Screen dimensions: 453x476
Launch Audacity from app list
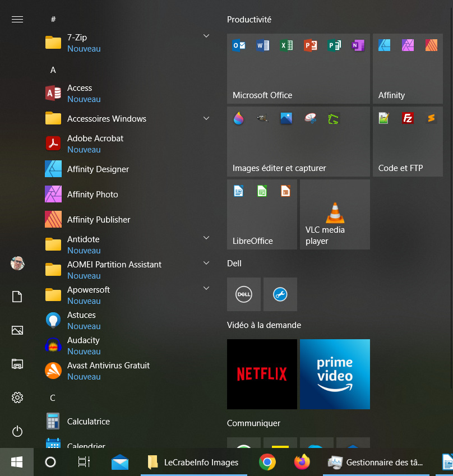point(127,345)
